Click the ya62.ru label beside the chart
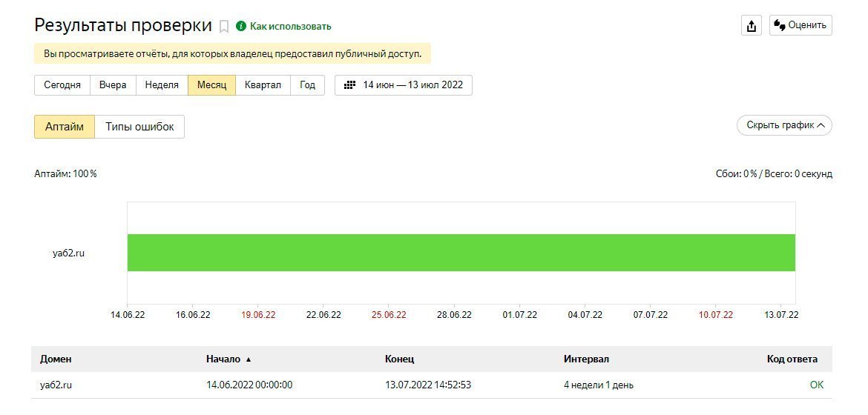The width and height of the screenshot is (868, 415). coord(69,254)
